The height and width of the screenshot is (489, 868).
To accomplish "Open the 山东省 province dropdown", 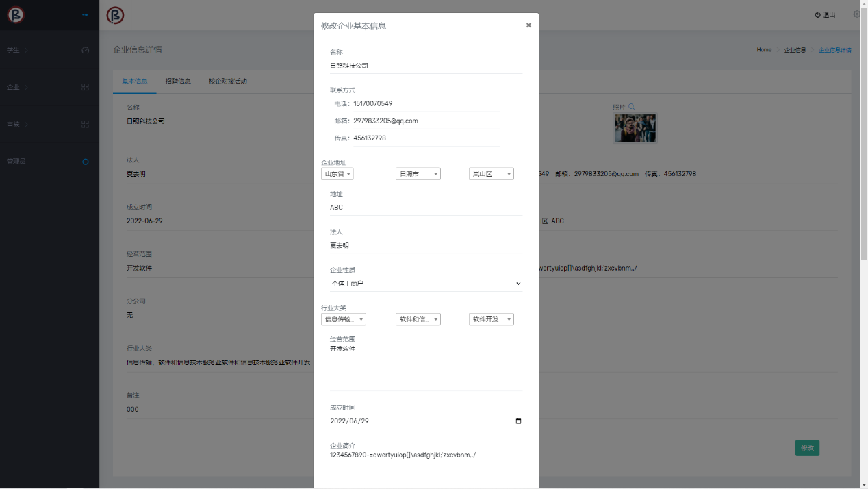I will (337, 174).
